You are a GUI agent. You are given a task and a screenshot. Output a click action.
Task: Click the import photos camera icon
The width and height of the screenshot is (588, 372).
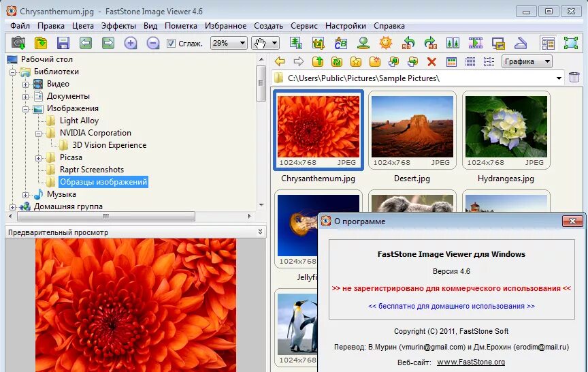tap(18, 43)
